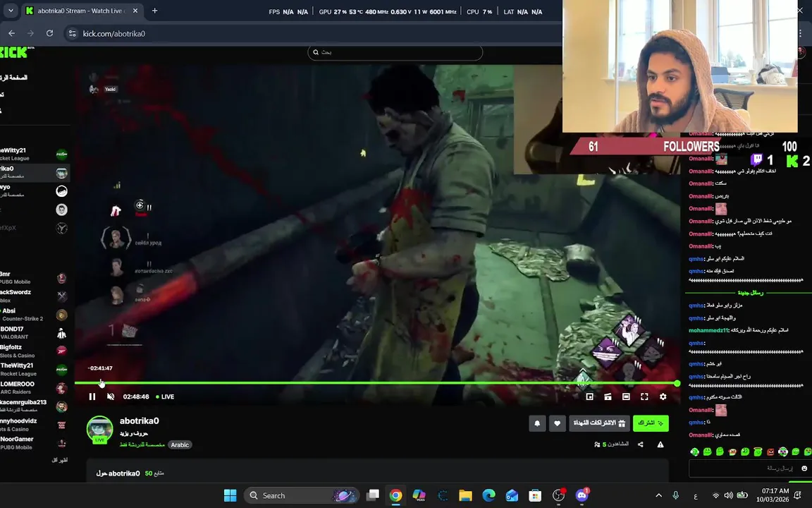Open File Explorer from the taskbar
Viewport: 812px width, 508px height.
(465, 495)
